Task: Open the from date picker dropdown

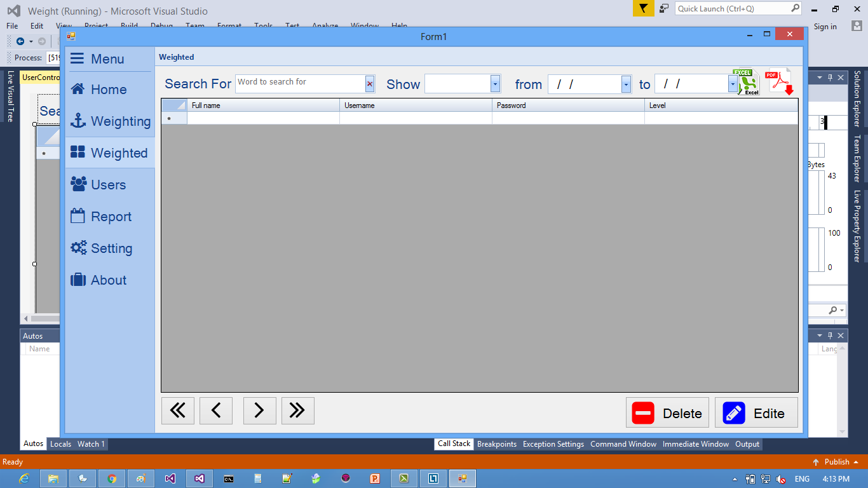Action: coord(626,84)
